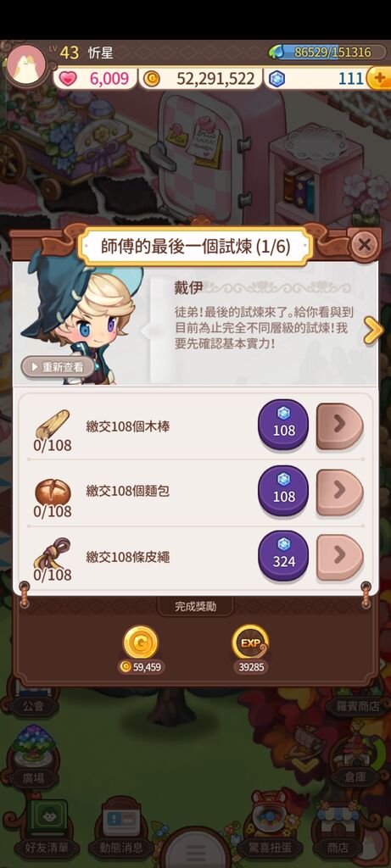Tap the player avatar portrait
This screenshot has height=868, width=391.
[27, 64]
